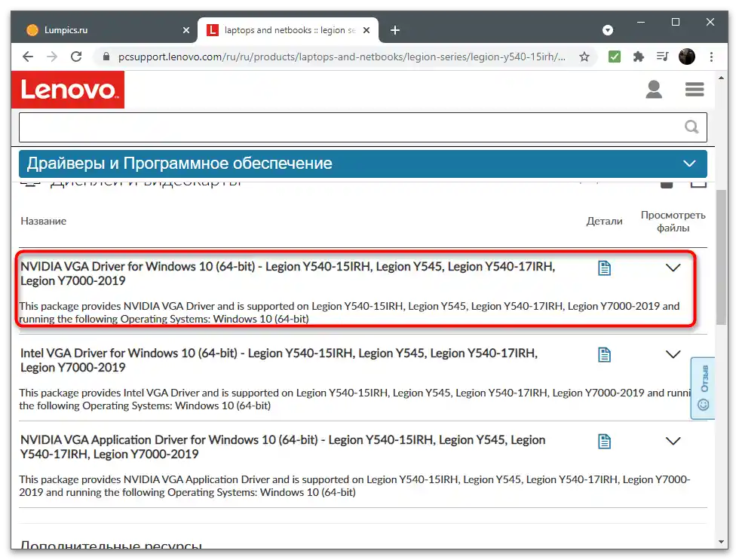Expand files for NVIDIA VGA Application Driver
The height and width of the screenshot is (560, 739).
coord(673,441)
